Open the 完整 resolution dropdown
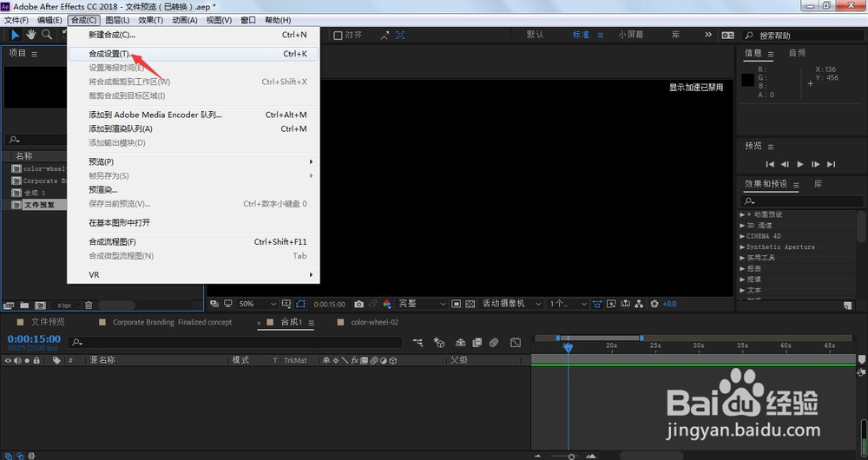The width and height of the screenshot is (868, 460). pyautogui.click(x=422, y=304)
